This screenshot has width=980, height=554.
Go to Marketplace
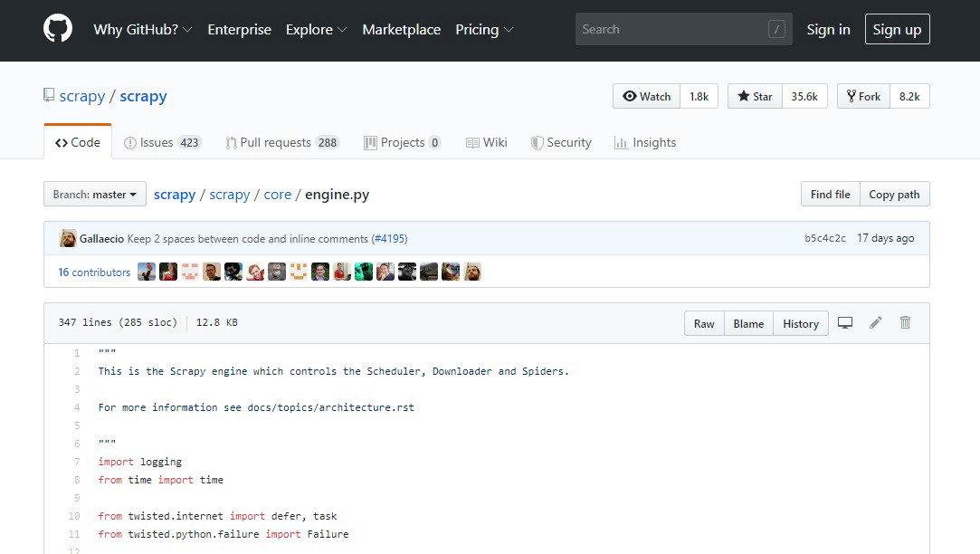(401, 29)
